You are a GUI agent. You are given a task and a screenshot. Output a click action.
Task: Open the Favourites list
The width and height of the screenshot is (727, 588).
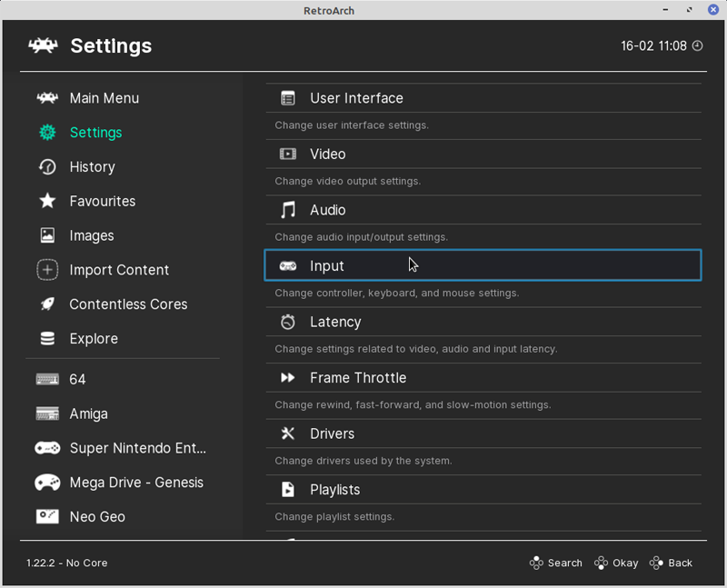[x=103, y=201]
